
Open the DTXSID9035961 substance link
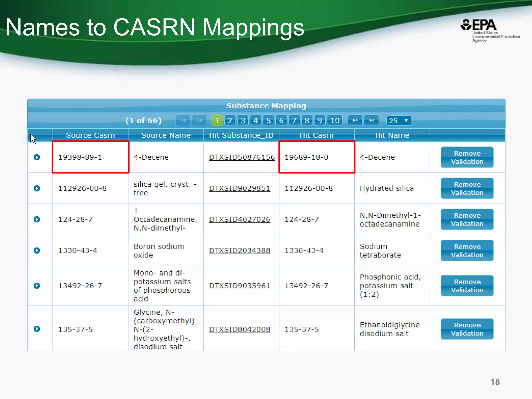coord(240,286)
